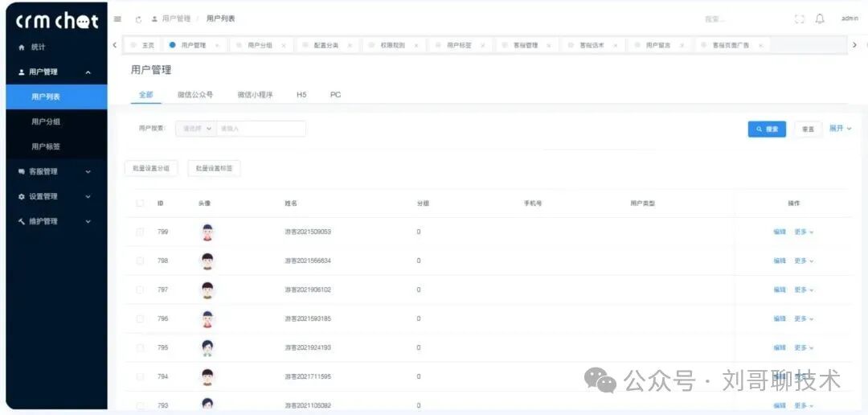Viewport: 868px width, 415px height.
Task: Close the 配置分类 page tab
Action: 350,45
